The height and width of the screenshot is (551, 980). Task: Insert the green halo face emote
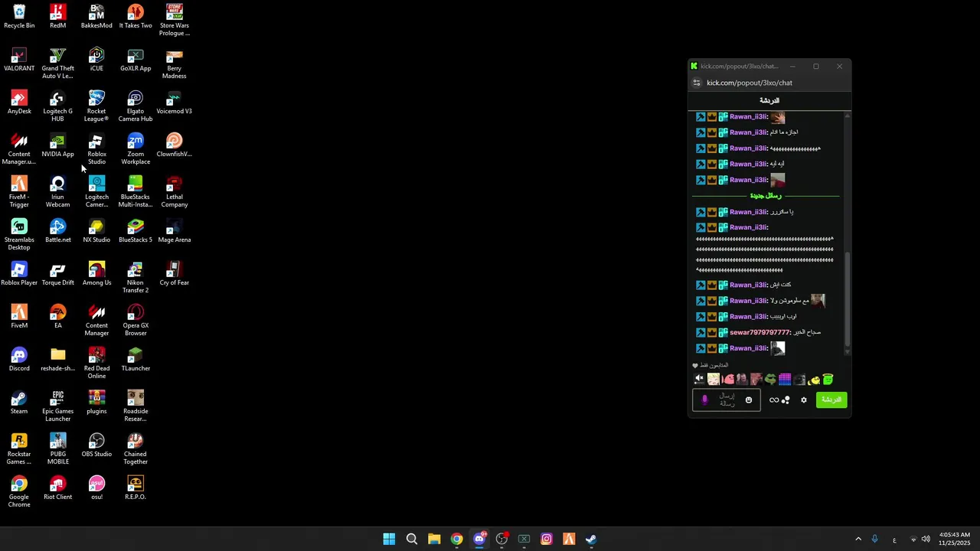(x=828, y=379)
